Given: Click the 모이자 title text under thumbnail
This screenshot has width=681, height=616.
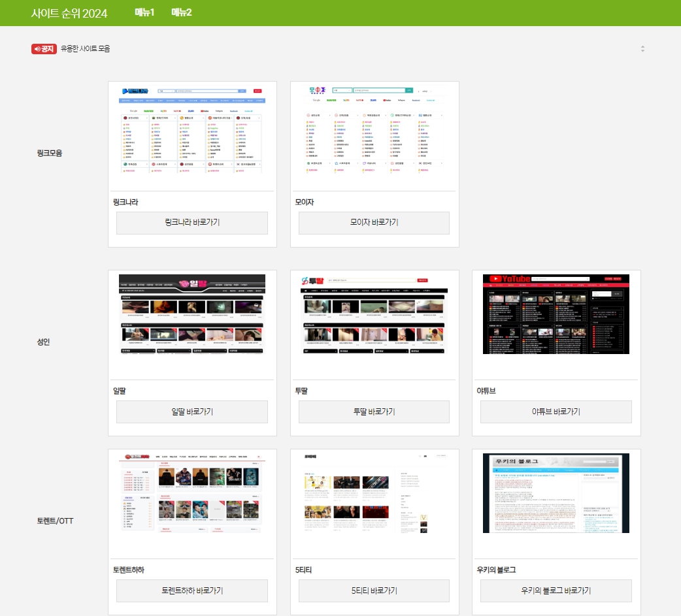Looking at the screenshot, I should click(305, 202).
